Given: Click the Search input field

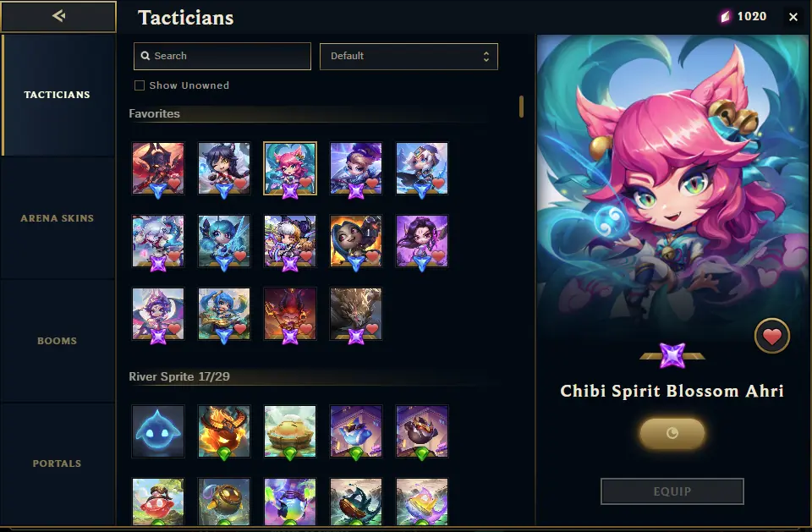Looking at the screenshot, I should tap(222, 56).
